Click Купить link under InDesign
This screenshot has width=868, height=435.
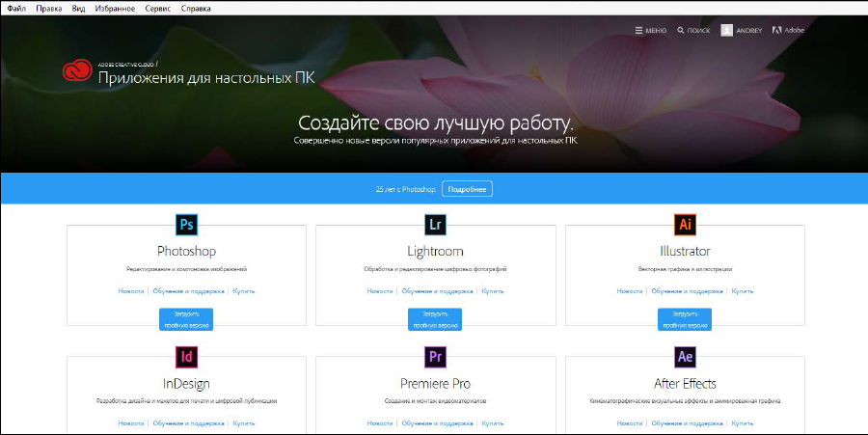point(244,423)
